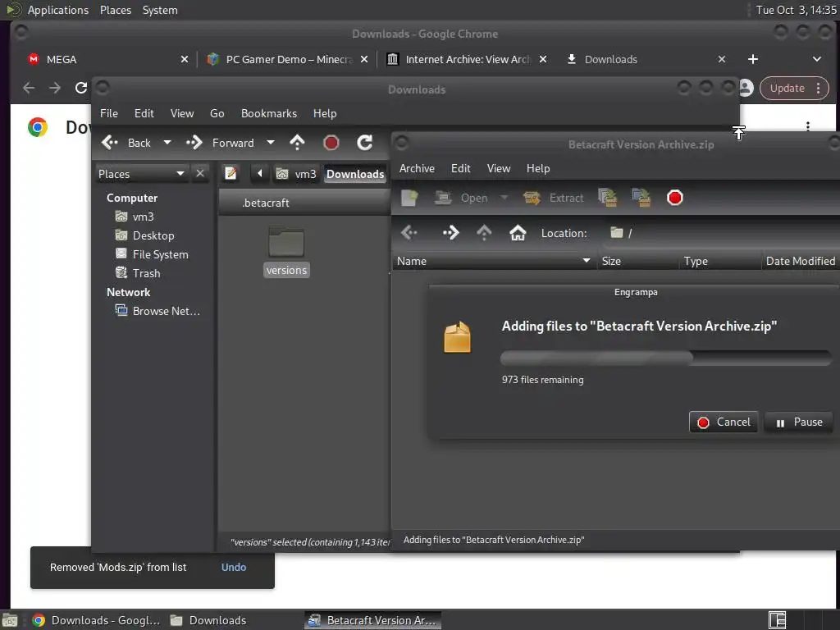
Task: Click Open archive button in Engrampa
Action: click(x=461, y=198)
